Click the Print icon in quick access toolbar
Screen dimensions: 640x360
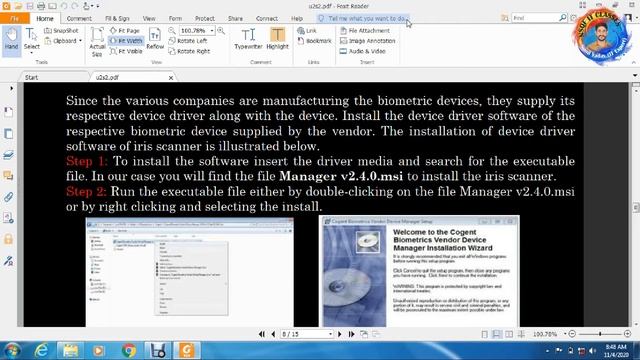pyautogui.click(x=41, y=6)
